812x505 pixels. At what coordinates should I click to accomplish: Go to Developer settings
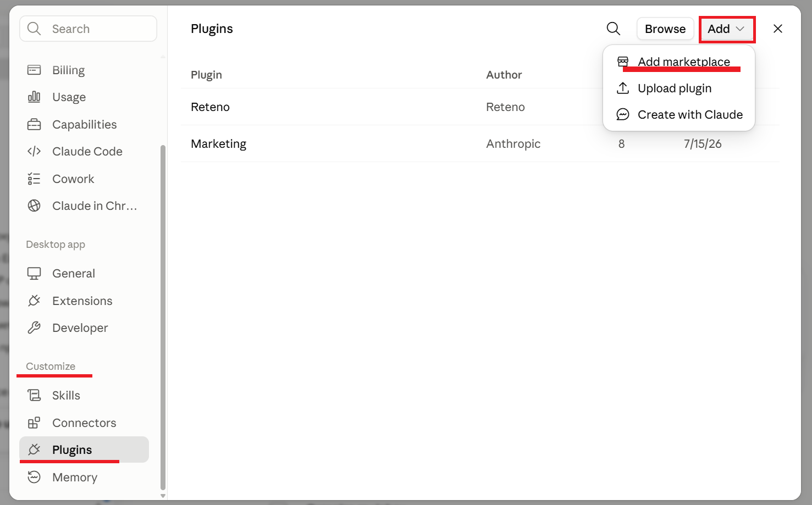pyautogui.click(x=84, y=328)
